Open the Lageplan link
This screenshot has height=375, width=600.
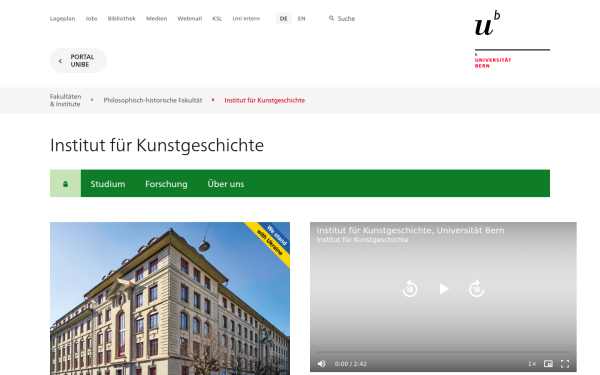point(62,18)
